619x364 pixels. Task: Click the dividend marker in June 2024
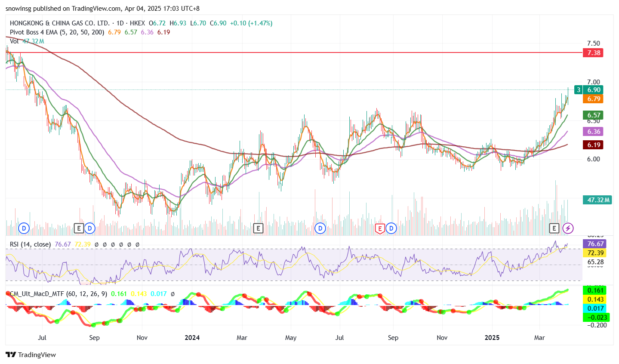point(320,228)
